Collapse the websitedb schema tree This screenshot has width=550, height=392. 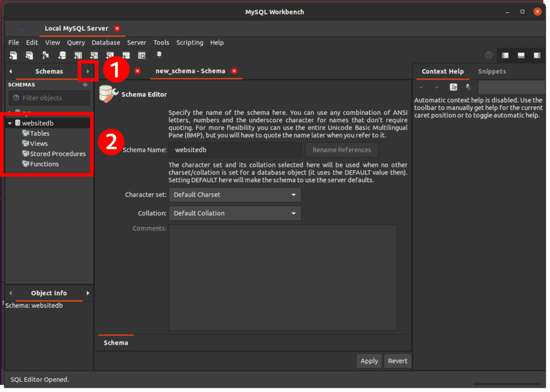tap(10, 123)
